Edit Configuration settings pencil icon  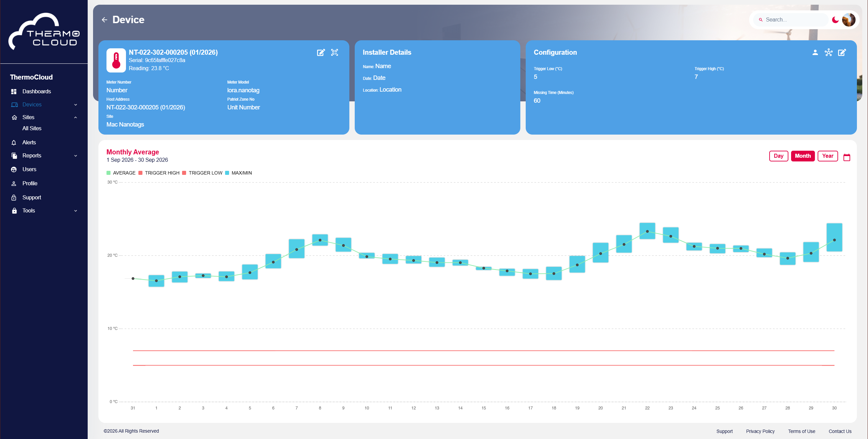(842, 52)
